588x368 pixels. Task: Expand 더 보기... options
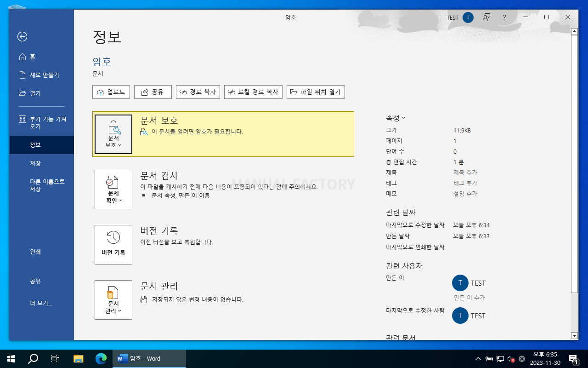[41, 303]
